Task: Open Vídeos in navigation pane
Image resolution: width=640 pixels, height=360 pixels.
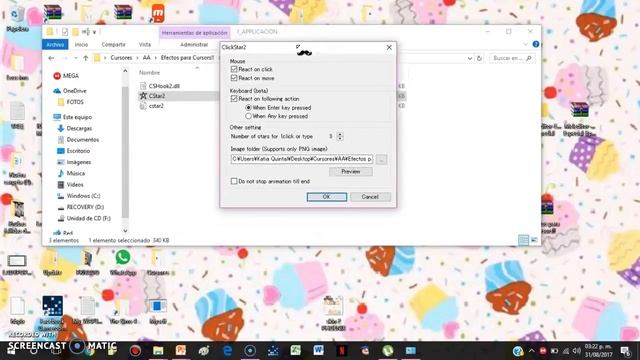Action: [x=71, y=185]
